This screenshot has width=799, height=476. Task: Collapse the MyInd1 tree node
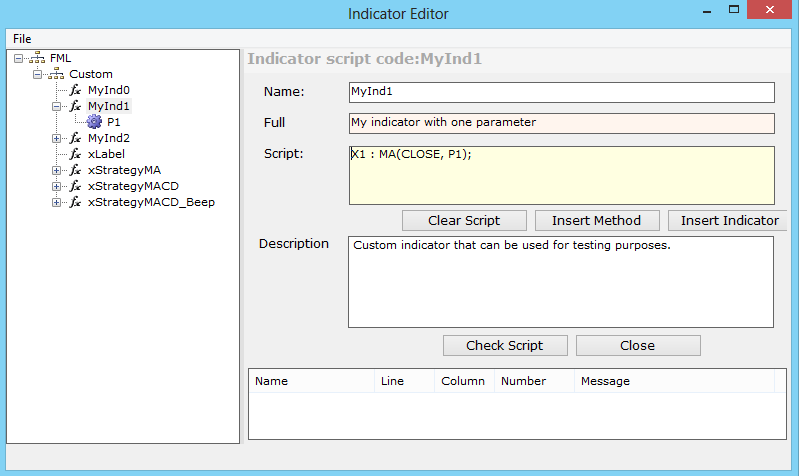point(56,106)
